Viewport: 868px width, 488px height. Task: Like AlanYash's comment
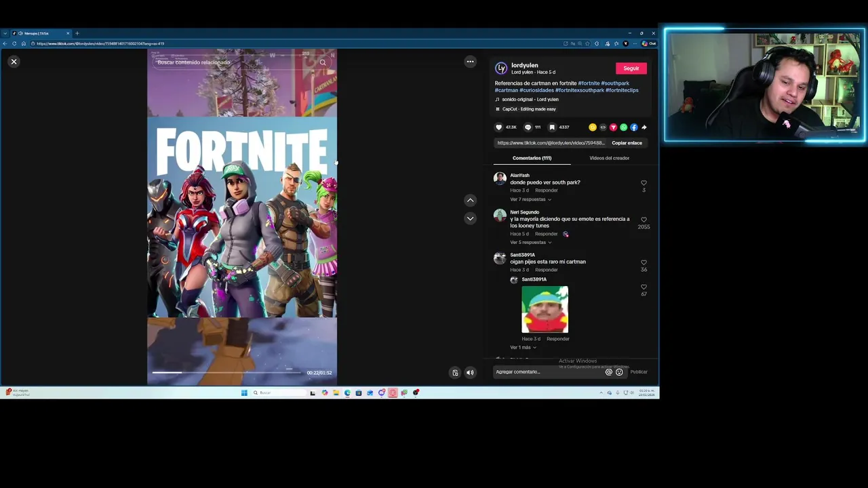pos(644,183)
